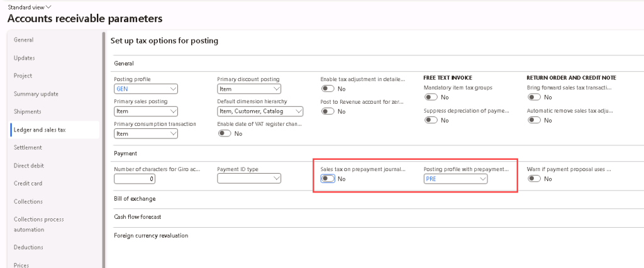
Task: Toggle Sales tax on prepayment journal switch
Action: [x=327, y=179]
